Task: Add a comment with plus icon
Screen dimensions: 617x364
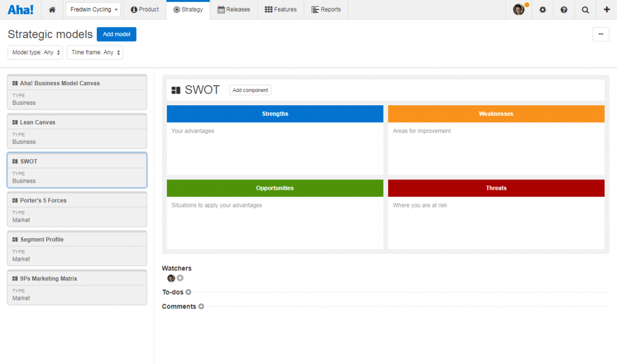Action: pyautogui.click(x=201, y=306)
